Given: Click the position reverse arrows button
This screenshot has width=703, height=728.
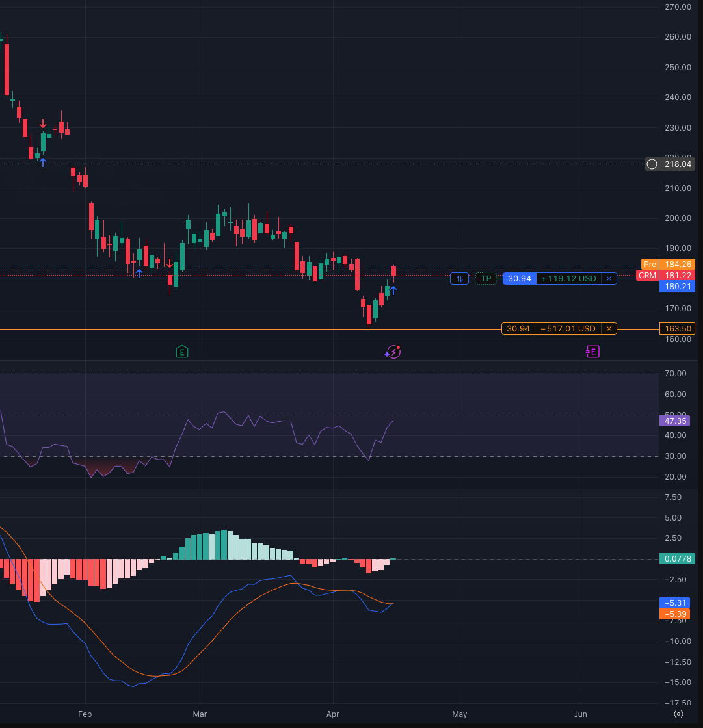Looking at the screenshot, I should pyautogui.click(x=460, y=279).
